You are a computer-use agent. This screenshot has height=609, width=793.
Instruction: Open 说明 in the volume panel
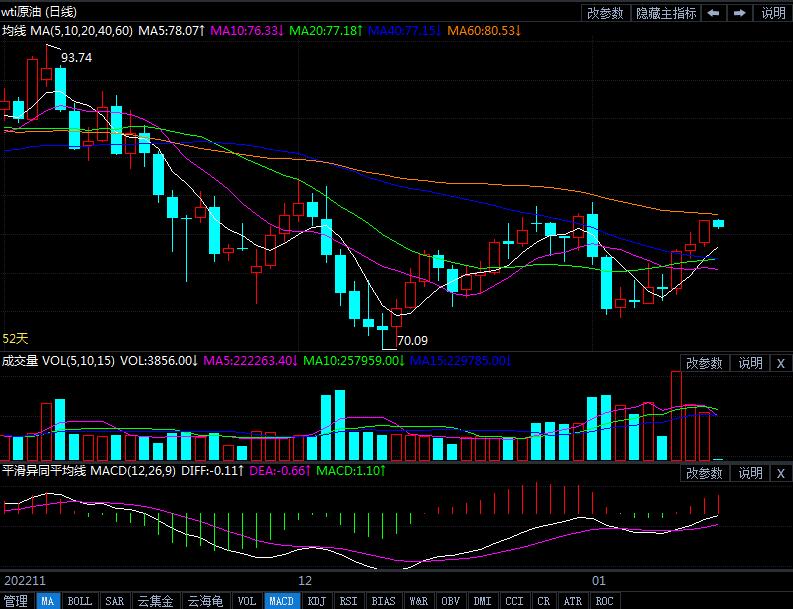tap(750, 363)
